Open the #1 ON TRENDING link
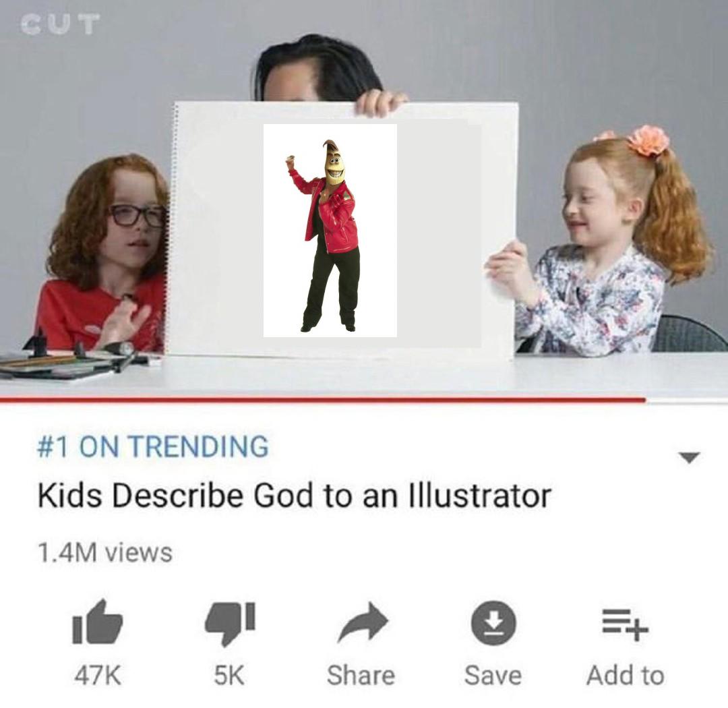Image resolution: width=728 pixels, height=708 pixels. [x=153, y=446]
